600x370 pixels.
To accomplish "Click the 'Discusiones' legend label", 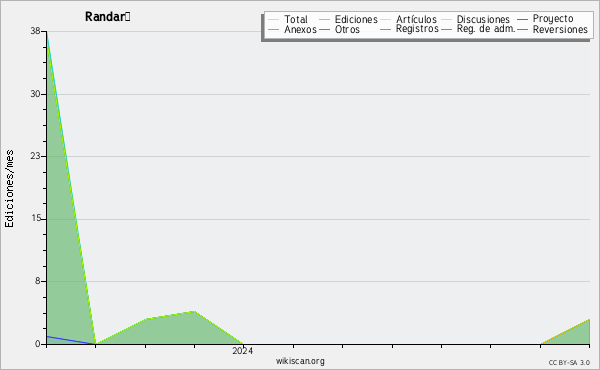I will click(x=483, y=19).
